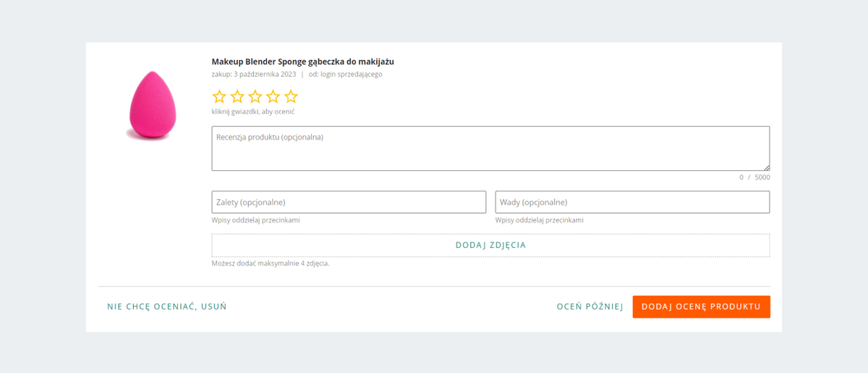
Task: Click the pink makeup sponge product image
Action: click(x=149, y=106)
